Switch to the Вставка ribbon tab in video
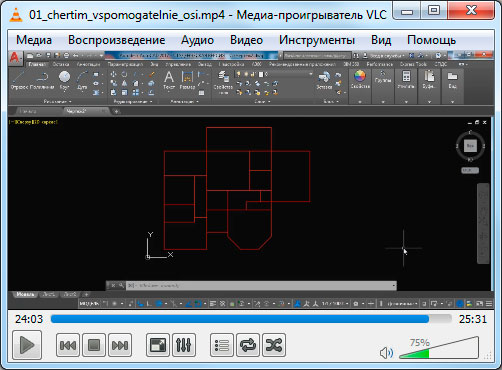Screen dimensions: 502x370 pyautogui.click(x=61, y=64)
